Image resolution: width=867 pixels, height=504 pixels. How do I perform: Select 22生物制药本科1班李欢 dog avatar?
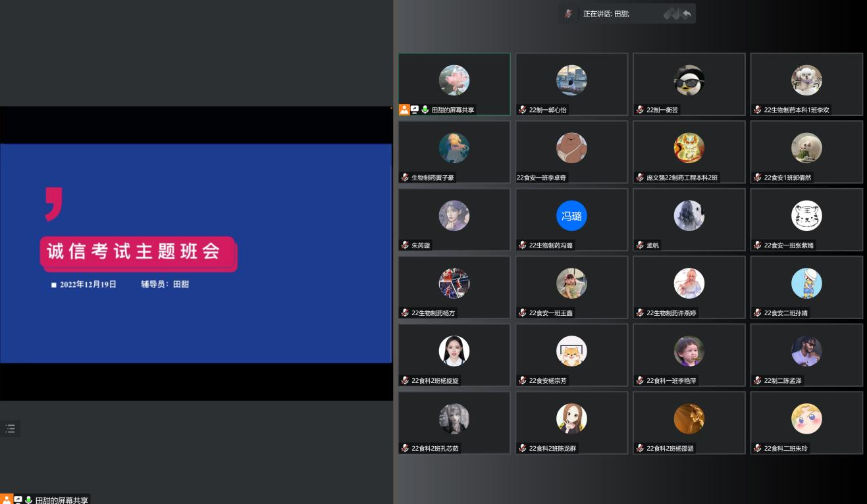point(806,80)
